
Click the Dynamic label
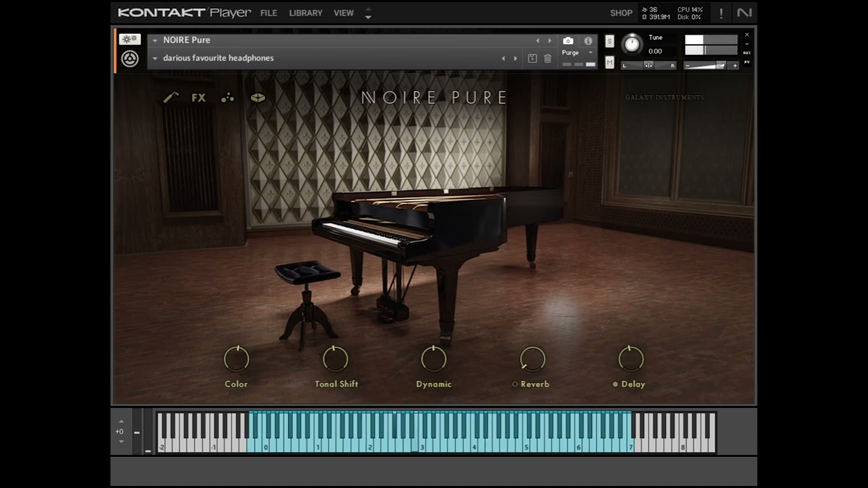(434, 384)
